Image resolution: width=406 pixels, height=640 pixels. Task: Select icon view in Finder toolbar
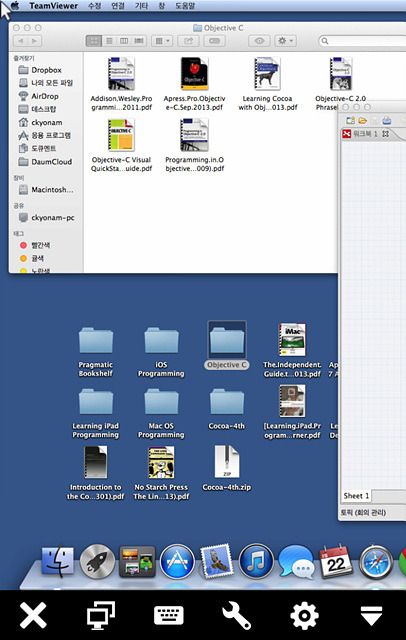pos(94,41)
